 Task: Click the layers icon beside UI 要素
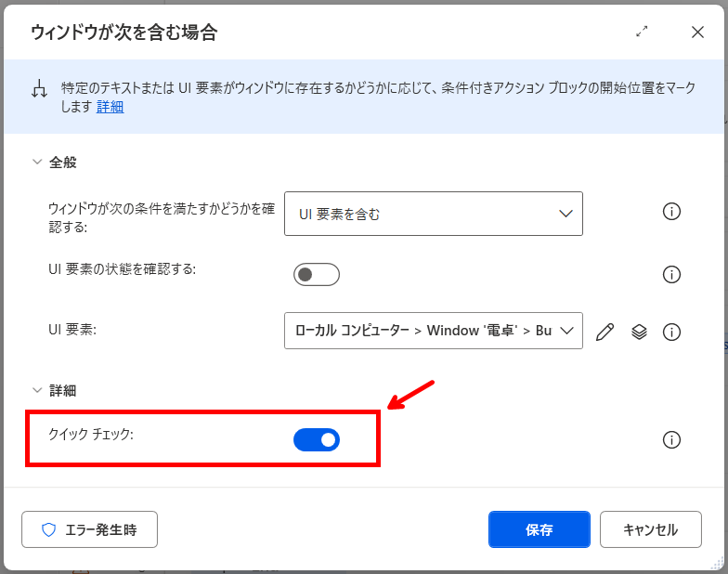(639, 332)
